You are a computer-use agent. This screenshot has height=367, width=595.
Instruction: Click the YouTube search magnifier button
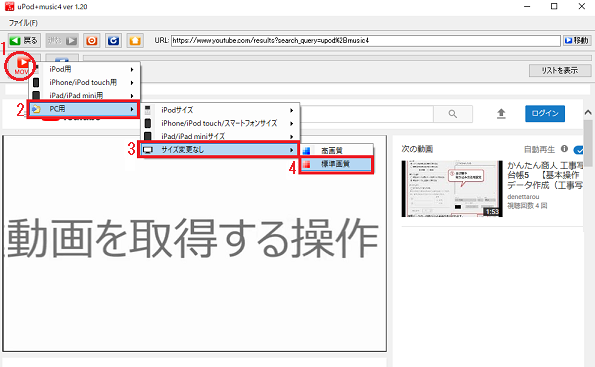453,114
